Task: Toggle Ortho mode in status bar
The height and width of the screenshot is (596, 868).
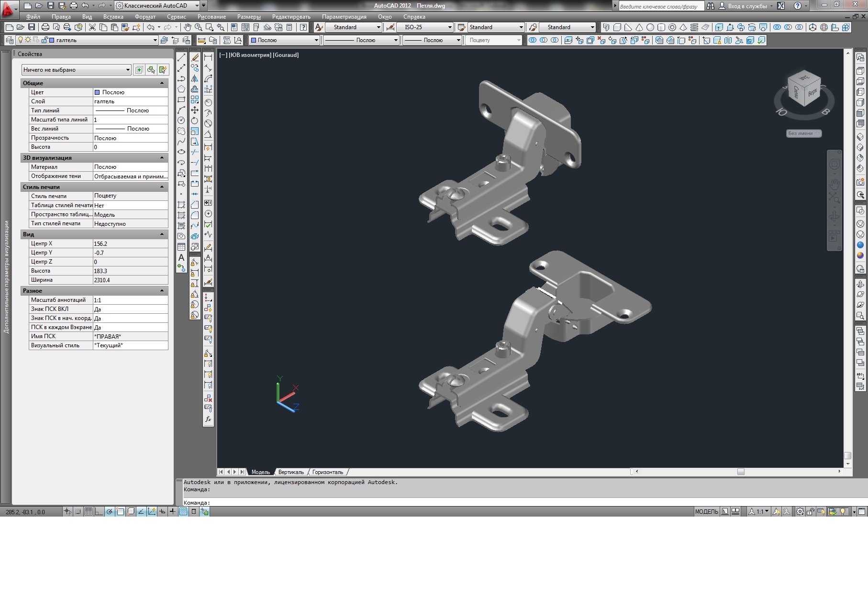Action: pos(99,511)
